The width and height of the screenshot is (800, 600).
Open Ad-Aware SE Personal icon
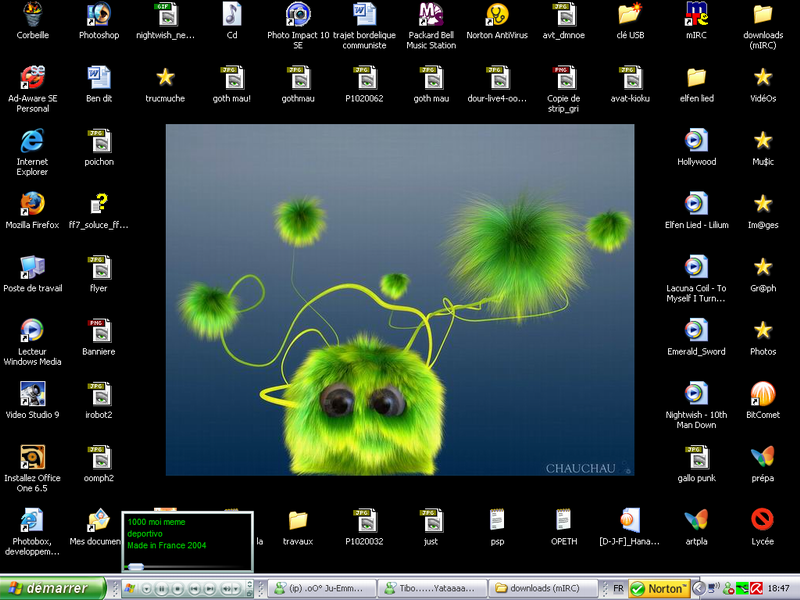point(32,77)
